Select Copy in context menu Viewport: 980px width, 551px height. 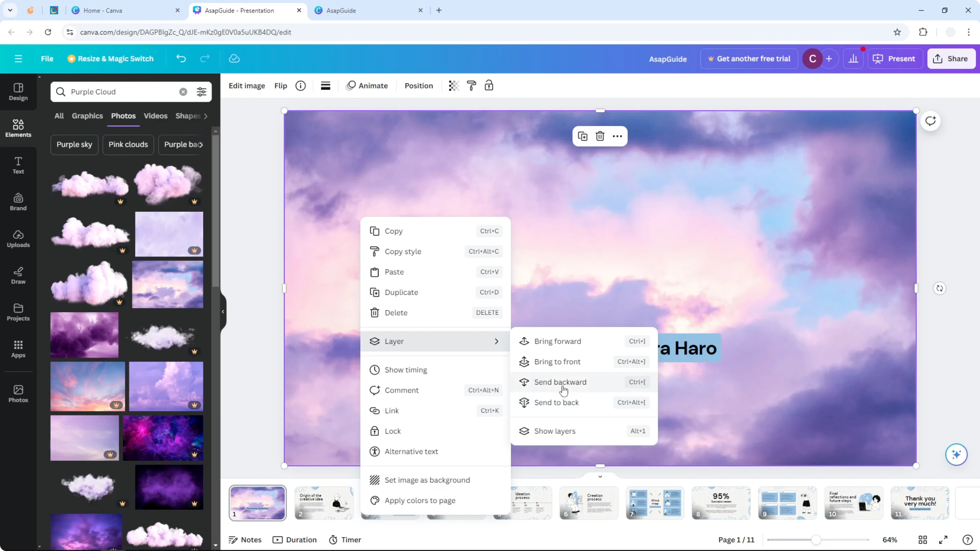[436, 231]
